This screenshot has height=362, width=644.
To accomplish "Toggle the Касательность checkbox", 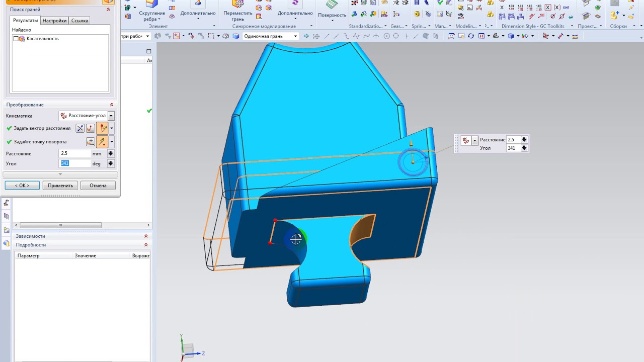I will [16, 39].
